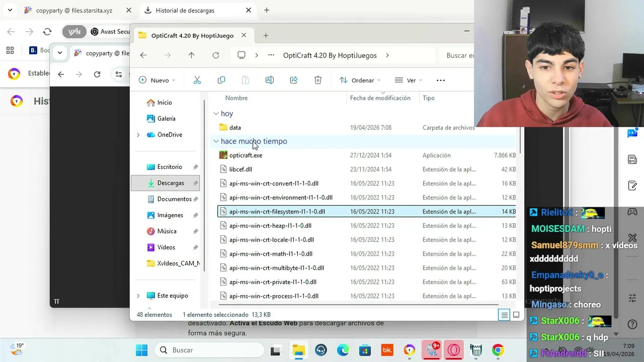
Task: Open Microsoft Edge from taskbar
Action: [343, 350]
